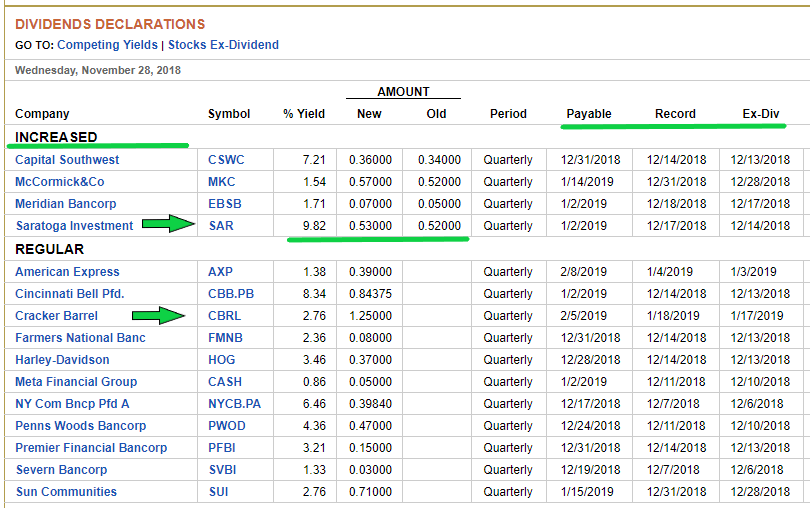The image size is (810, 508).
Task: Open Harley-Davidson company link
Action: pyautogui.click(x=62, y=360)
